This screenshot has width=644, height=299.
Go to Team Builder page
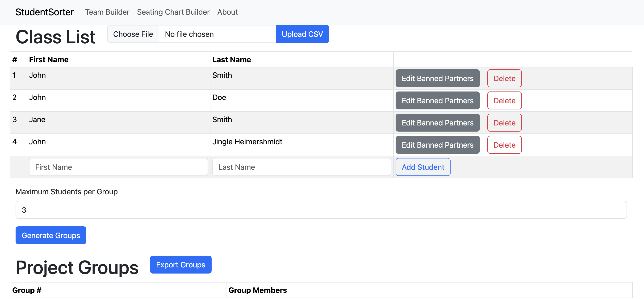[107, 12]
